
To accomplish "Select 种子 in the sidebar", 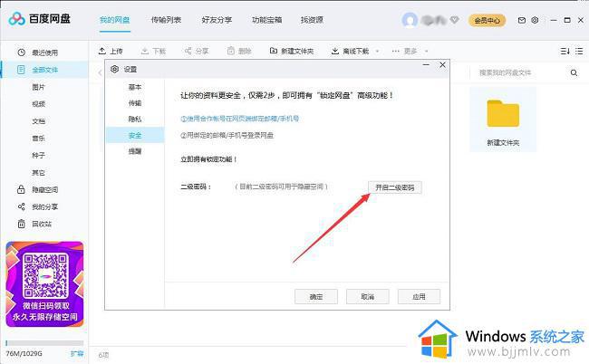I will 38,156.
